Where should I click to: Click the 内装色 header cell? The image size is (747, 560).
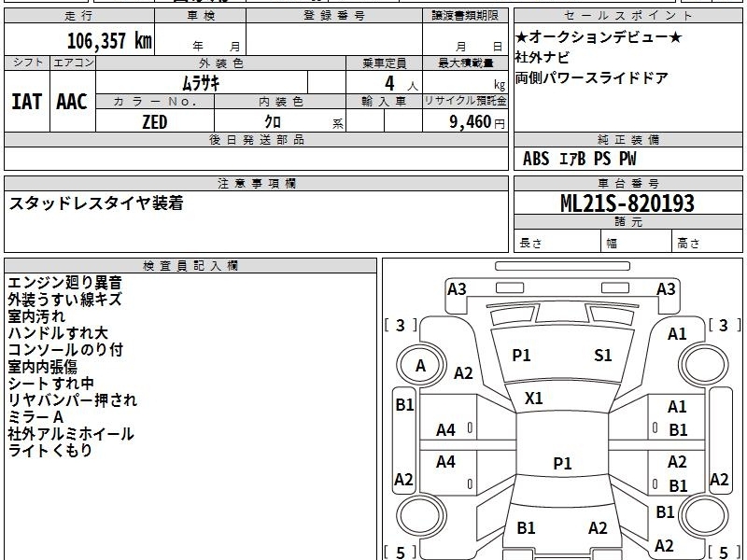[x=280, y=102]
